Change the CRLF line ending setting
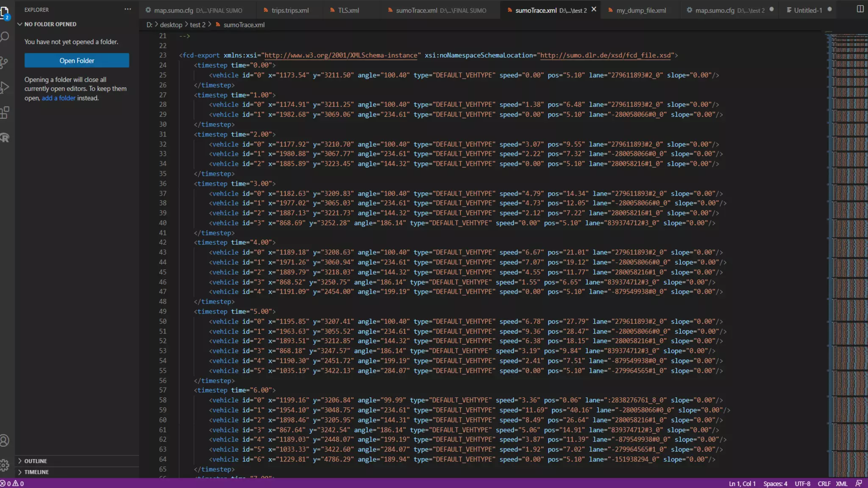 coord(824,483)
